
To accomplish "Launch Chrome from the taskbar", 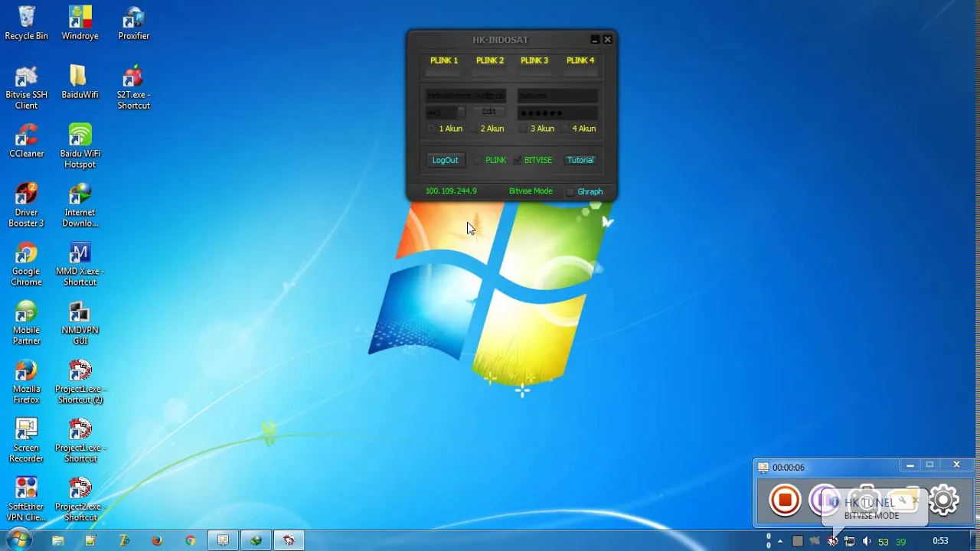I will 190,540.
